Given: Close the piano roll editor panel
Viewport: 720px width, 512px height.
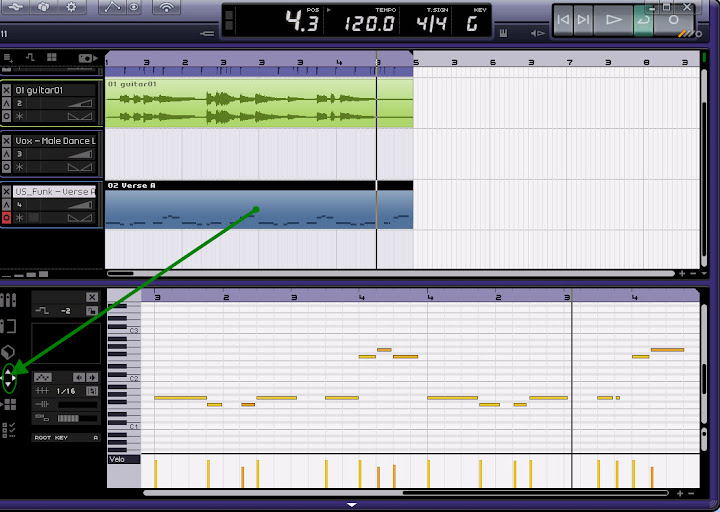Looking at the screenshot, I should pyautogui.click(x=92, y=297).
